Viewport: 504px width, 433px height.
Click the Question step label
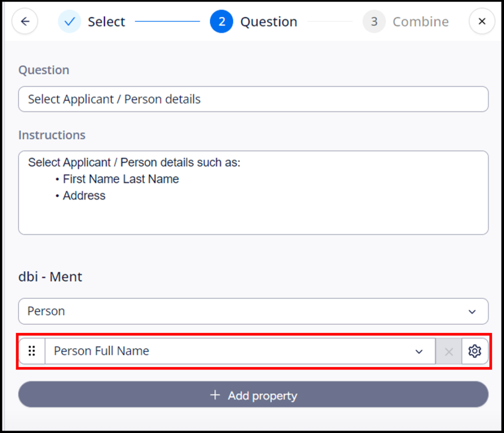tap(269, 22)
